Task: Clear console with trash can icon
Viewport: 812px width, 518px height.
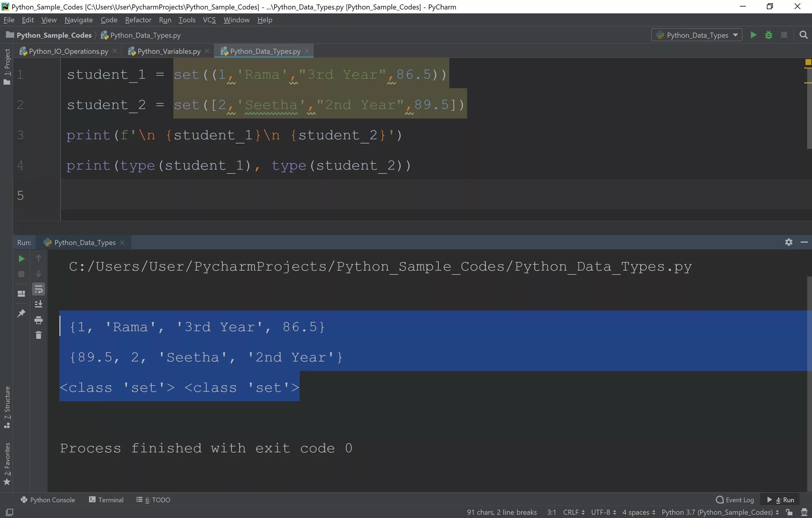Action: click(x=39, y=335)
